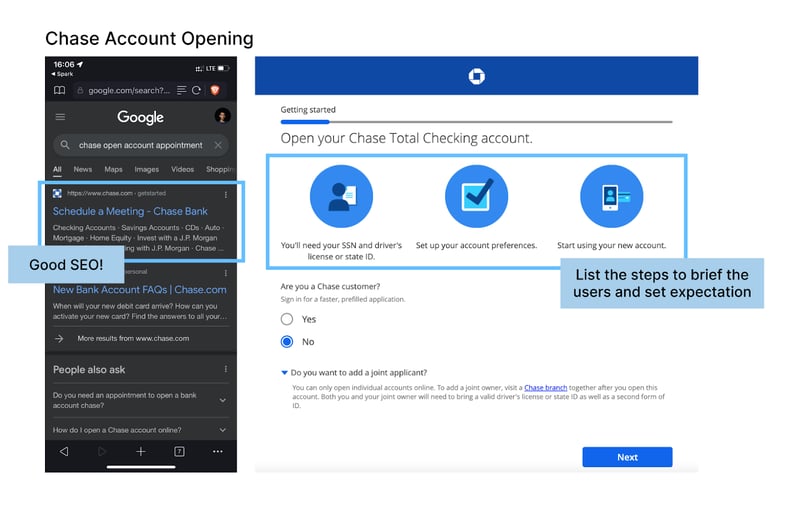Clear the search query with X icon
This screenshot has width=800, height=520.
click(x=219, y=145)
